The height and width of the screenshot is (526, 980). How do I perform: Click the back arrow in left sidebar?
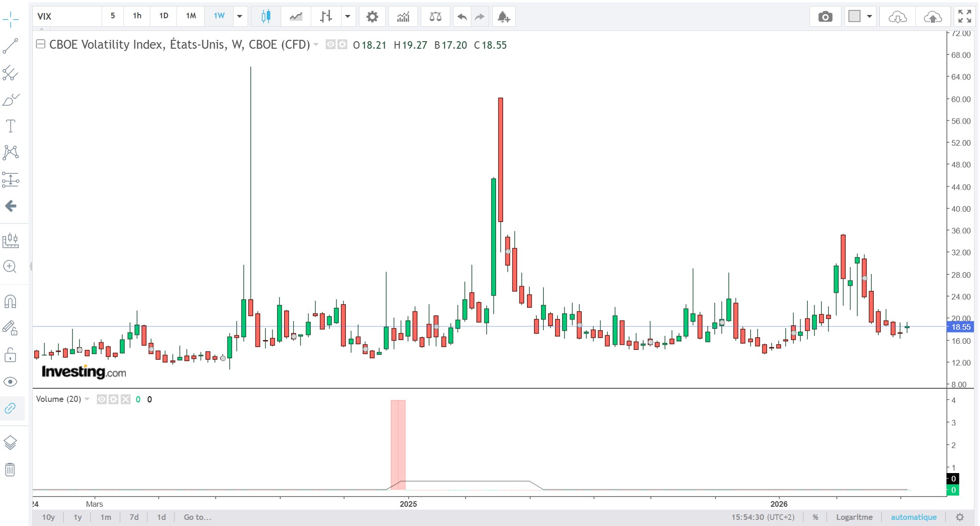coord(10,206)
